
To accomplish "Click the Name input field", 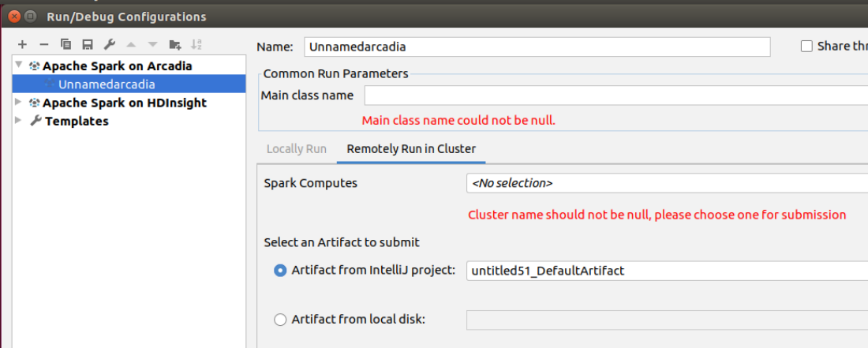I will (537, 47).
